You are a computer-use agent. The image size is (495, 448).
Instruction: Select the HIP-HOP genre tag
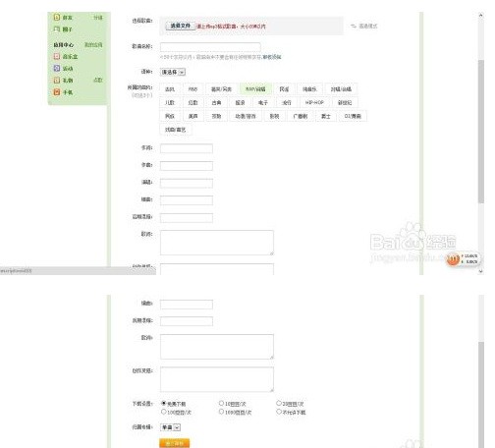[314, 102]
